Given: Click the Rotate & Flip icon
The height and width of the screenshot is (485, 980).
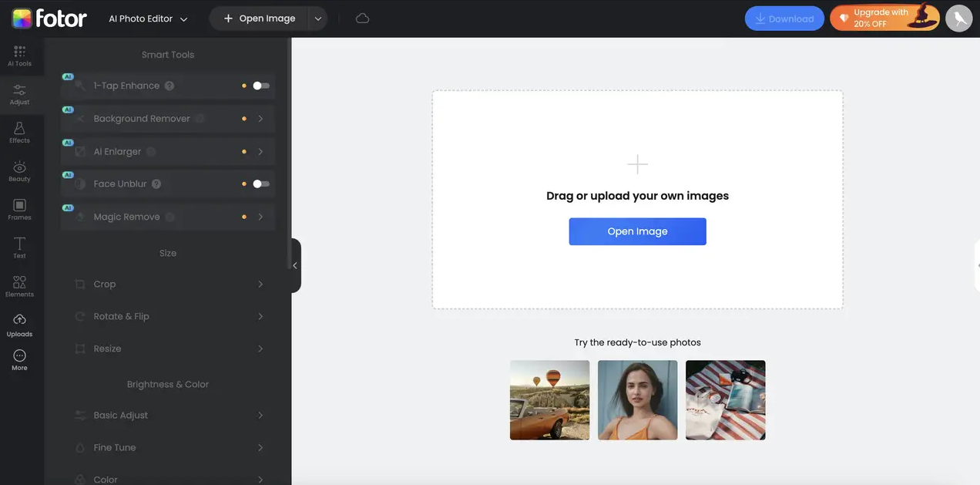Looking at the screenshot, I should point(80,317).
